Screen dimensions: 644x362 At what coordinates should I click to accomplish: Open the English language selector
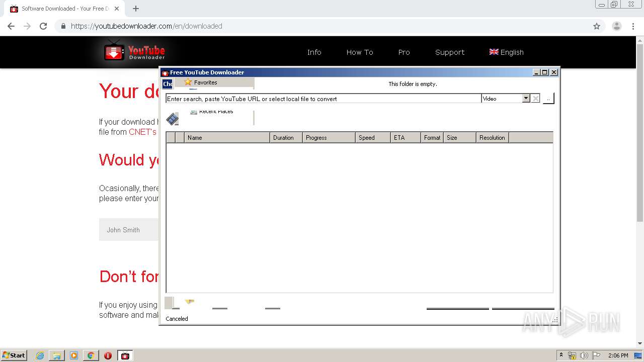(507, 52)
